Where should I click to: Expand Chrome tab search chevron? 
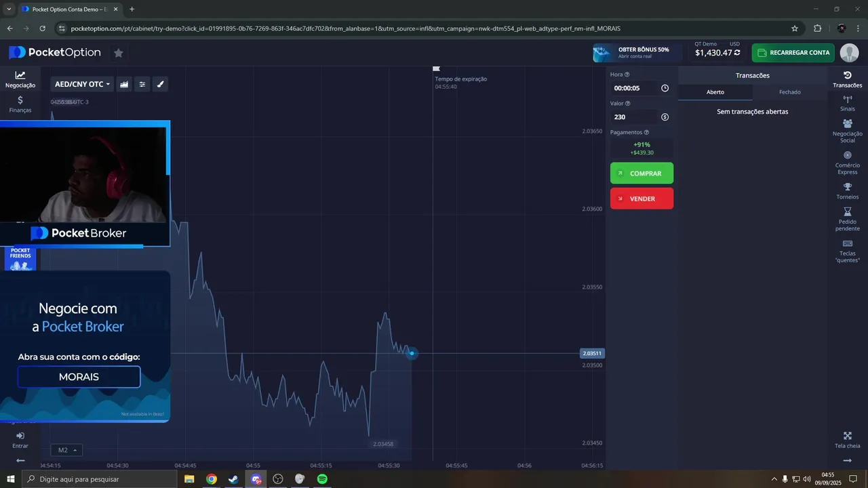pos(8,9)
